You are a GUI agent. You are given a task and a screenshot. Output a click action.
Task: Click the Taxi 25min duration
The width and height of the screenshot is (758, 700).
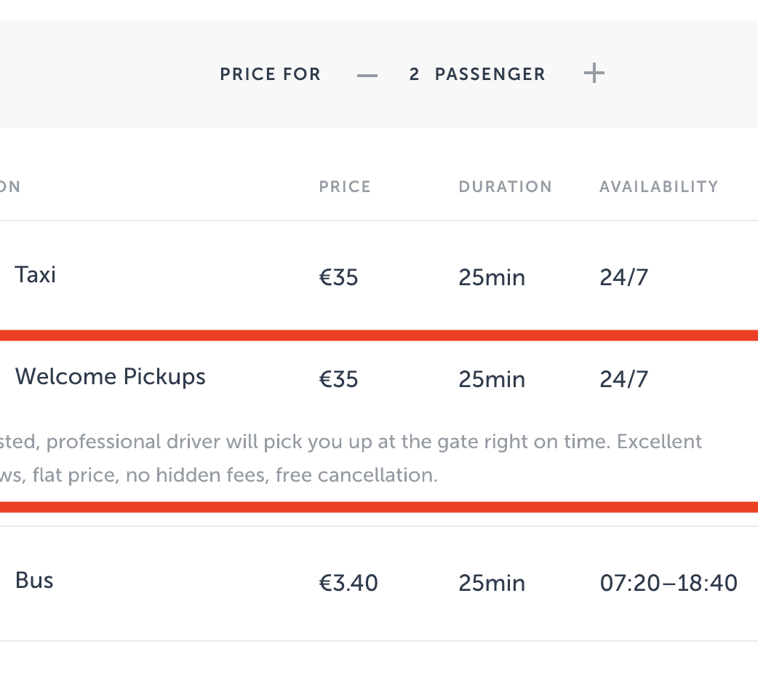(x=492, y=278)
